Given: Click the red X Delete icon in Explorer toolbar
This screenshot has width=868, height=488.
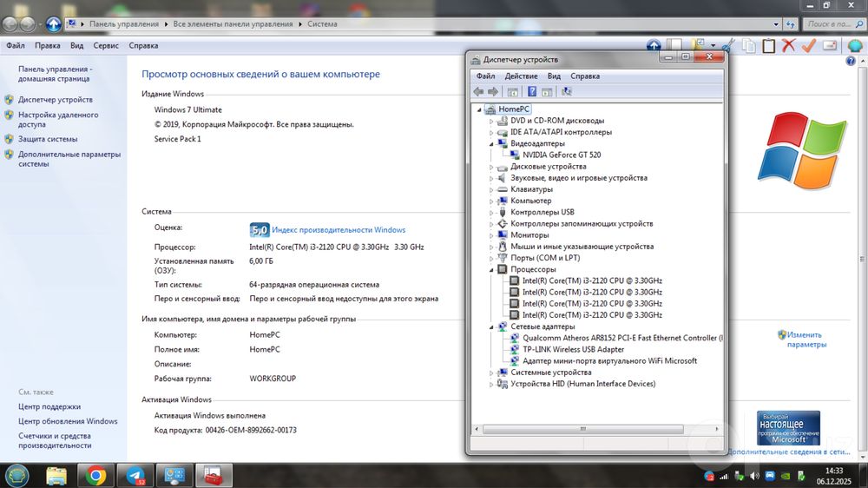Looking at the screenshot, I should 788,45.
